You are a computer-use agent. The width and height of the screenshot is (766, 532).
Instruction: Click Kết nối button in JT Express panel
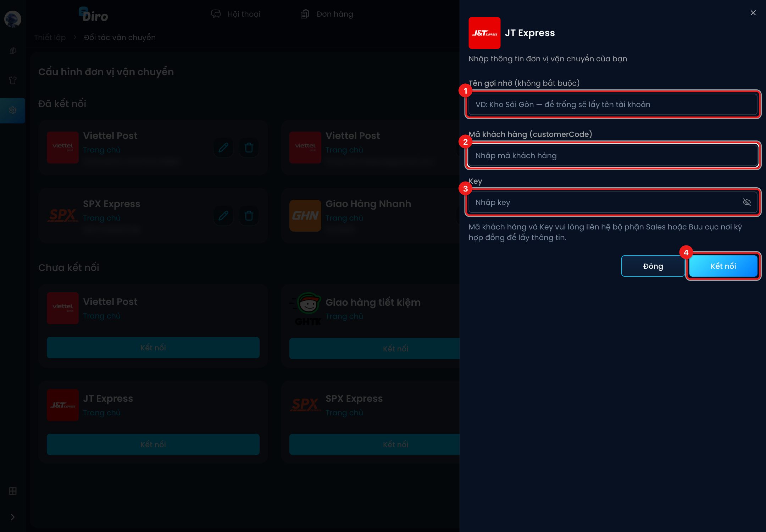coord(723,266)
